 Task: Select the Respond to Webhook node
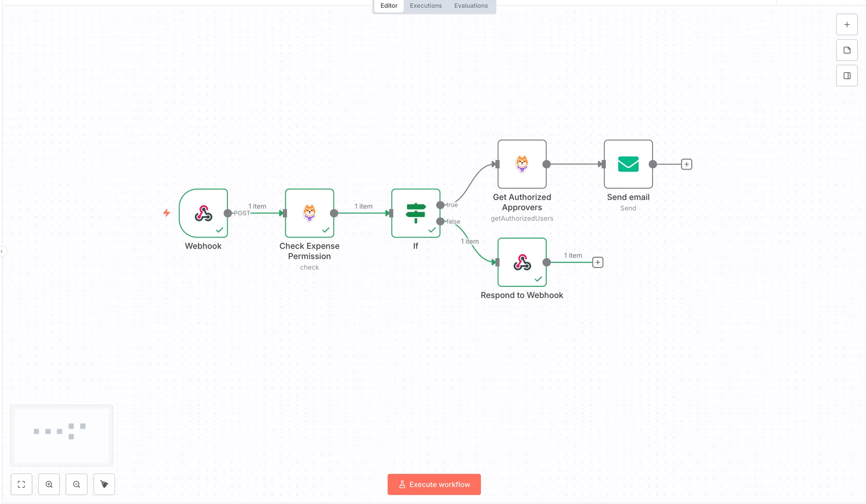522,262
